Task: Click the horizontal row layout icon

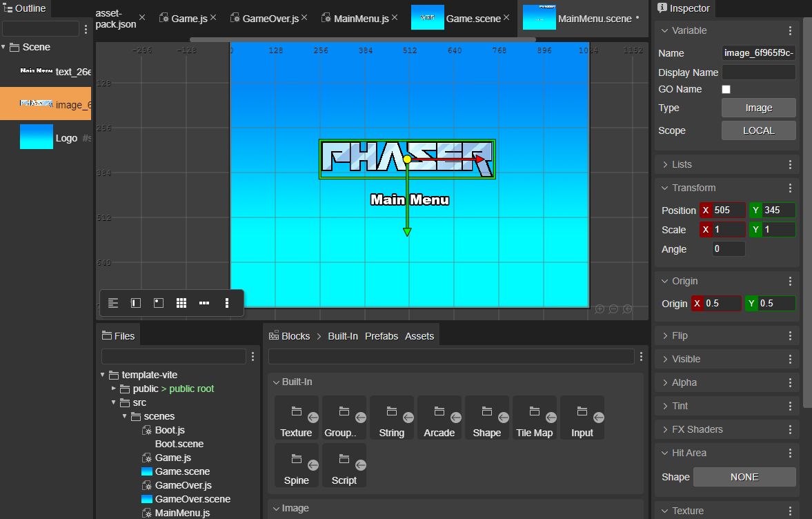Action: (x=204, y=303)
